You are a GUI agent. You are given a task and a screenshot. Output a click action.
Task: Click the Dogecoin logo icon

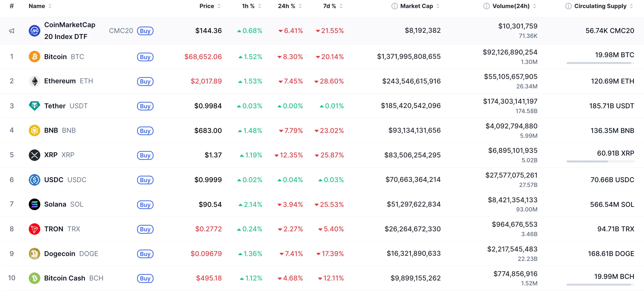34,254
